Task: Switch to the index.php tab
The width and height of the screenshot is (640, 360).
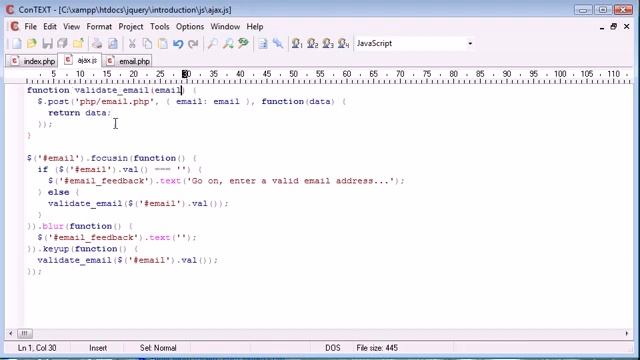Action: (x=33, y=61)
